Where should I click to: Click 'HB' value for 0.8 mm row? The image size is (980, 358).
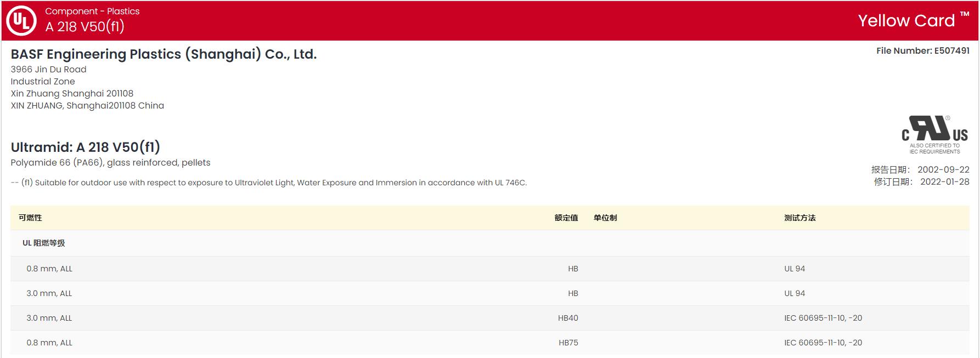tap(573, 269)
